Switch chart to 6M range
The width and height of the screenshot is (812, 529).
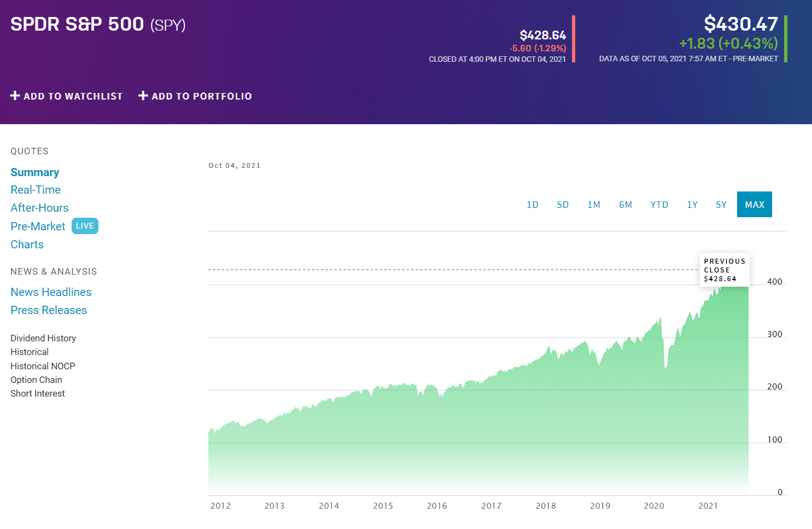pos(626,205)
